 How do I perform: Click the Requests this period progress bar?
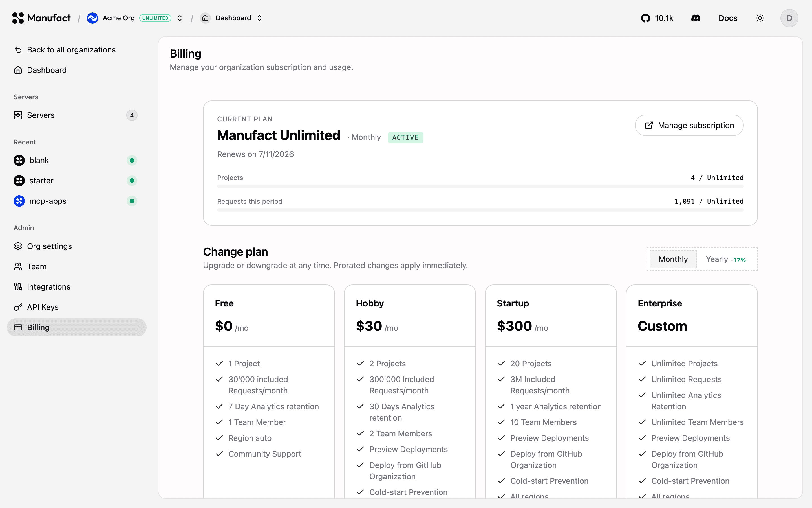480,210
